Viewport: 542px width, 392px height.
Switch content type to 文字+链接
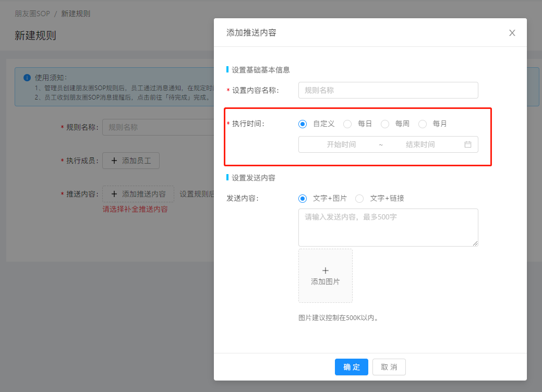359,199
